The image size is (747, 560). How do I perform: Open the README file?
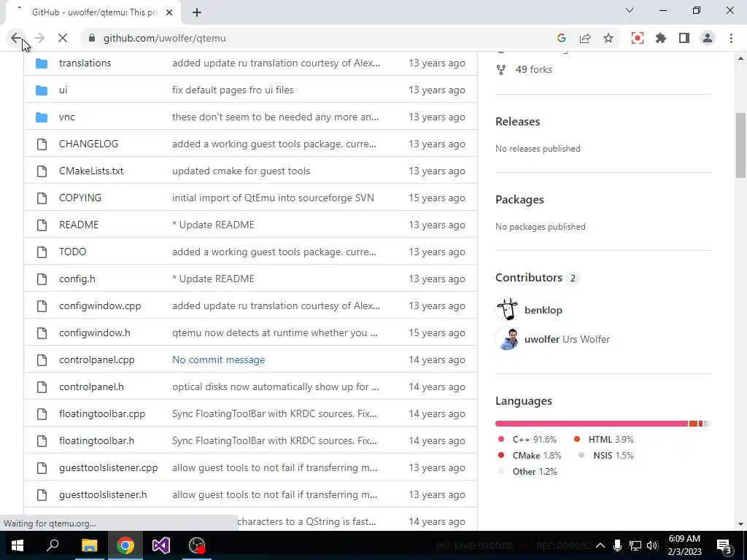[79, 225]
